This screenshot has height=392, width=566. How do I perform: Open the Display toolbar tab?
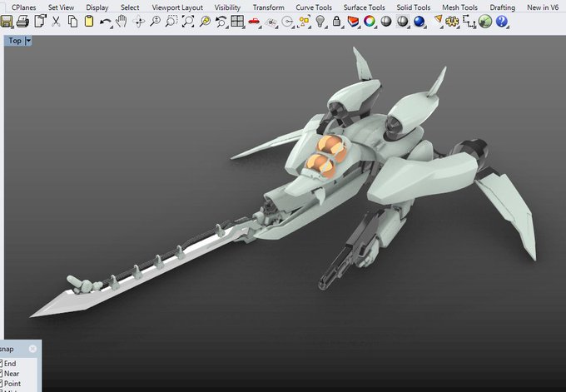click(x=97, y=7)
